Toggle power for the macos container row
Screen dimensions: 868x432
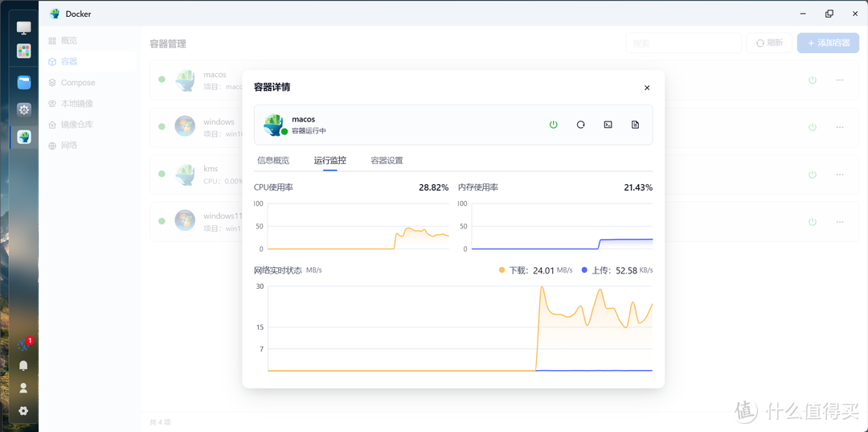[812, 80]
